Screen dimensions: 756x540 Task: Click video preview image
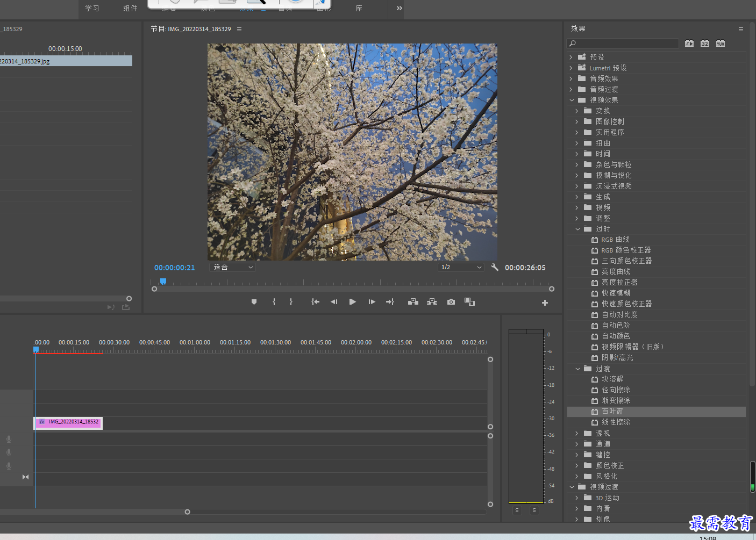[352, 152]
